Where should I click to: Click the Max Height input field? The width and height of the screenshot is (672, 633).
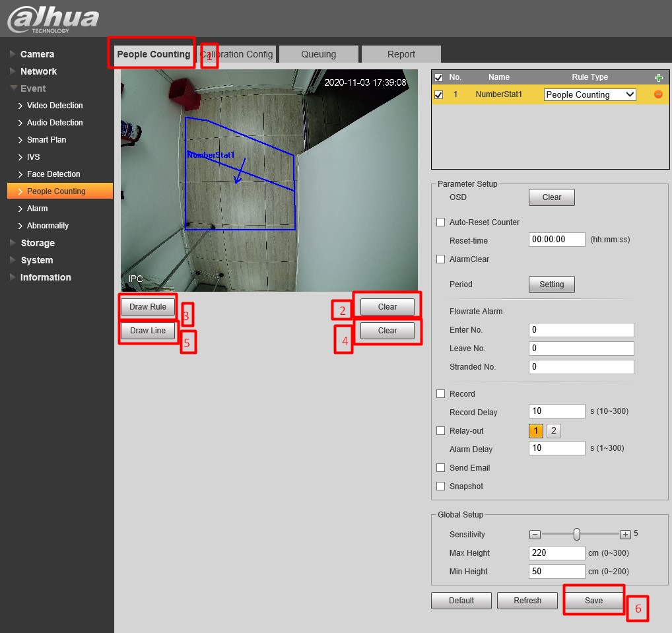(x=556, y=553)
